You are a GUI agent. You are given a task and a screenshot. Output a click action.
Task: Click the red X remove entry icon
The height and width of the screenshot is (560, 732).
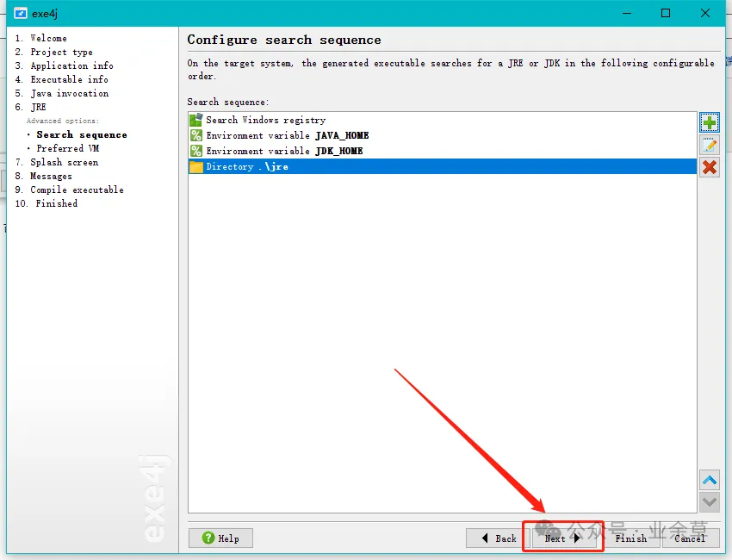tap(709, 167)
